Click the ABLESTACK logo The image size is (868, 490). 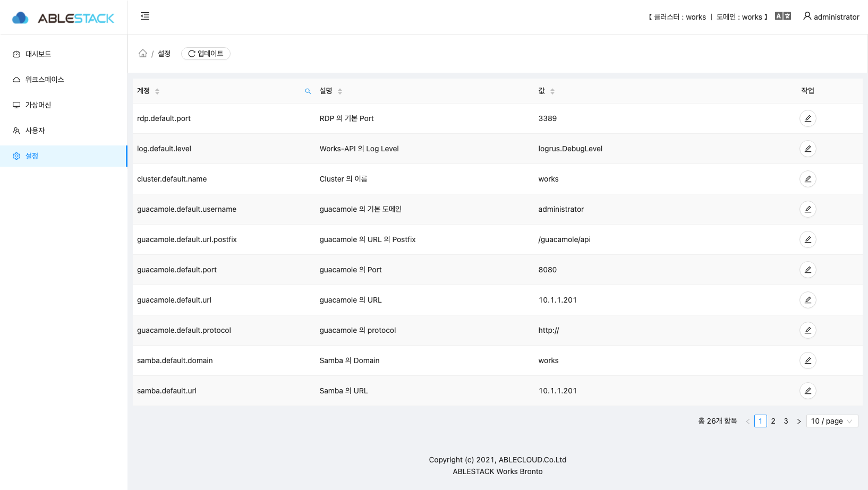click(x=63, y=16)
